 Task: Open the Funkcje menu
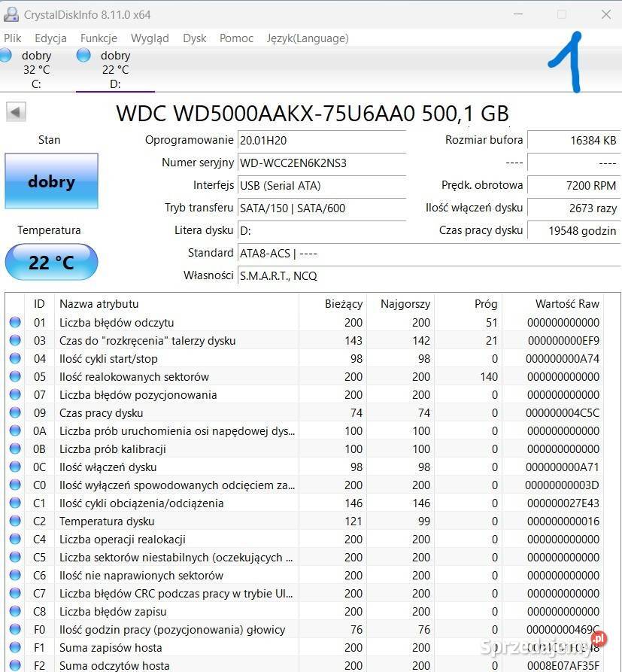[98, 38]
